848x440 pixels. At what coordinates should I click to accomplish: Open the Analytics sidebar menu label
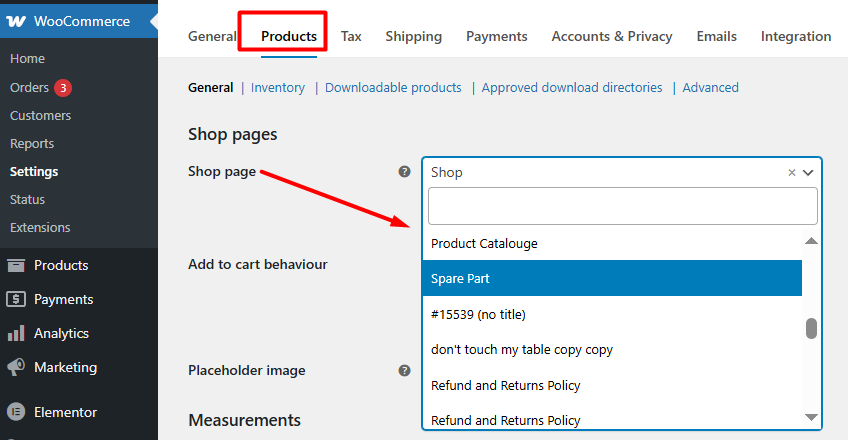61,334
